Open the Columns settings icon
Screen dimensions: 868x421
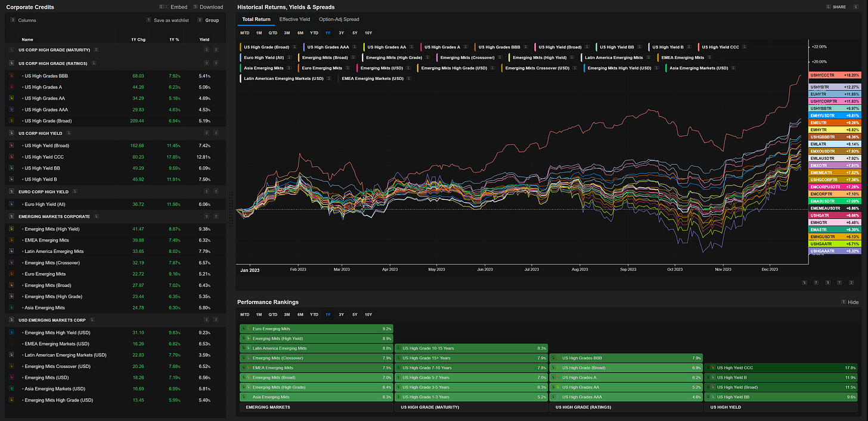pos(13,20)
